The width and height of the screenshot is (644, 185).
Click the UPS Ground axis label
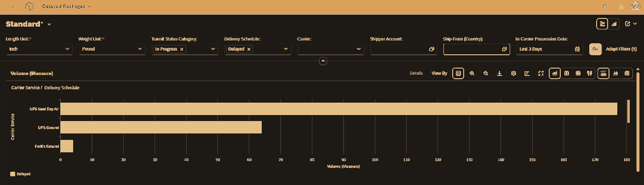(x=48, y=127)
